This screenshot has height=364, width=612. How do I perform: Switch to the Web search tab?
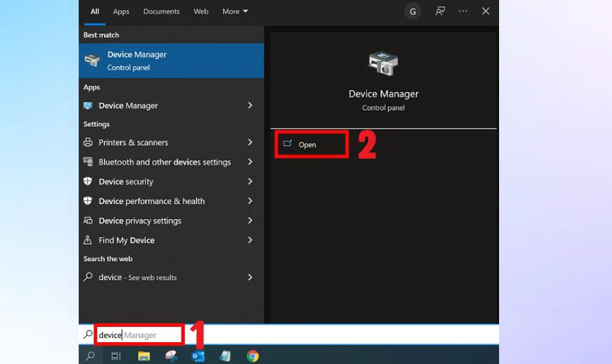tap(201, 12)
